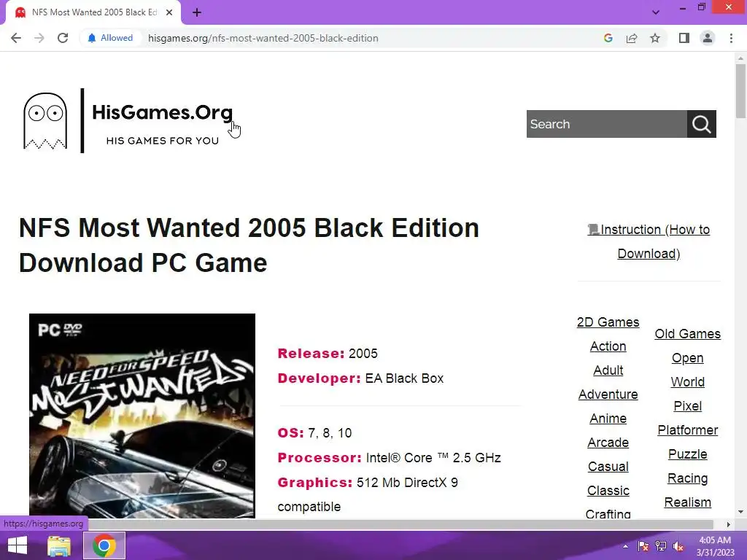Click the Need for Speed cover image
The image size is (747, 560).
tap(142, 416)
